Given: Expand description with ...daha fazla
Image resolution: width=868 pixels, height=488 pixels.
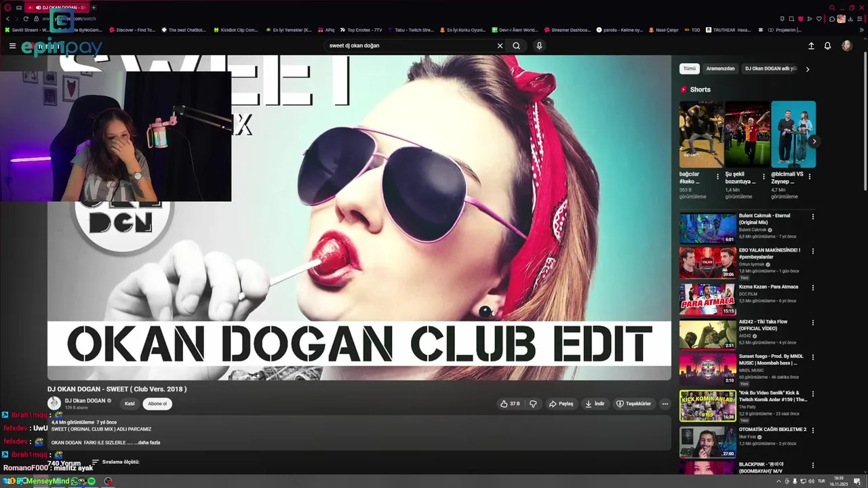Looking at the screenshot, I should 149,443.
